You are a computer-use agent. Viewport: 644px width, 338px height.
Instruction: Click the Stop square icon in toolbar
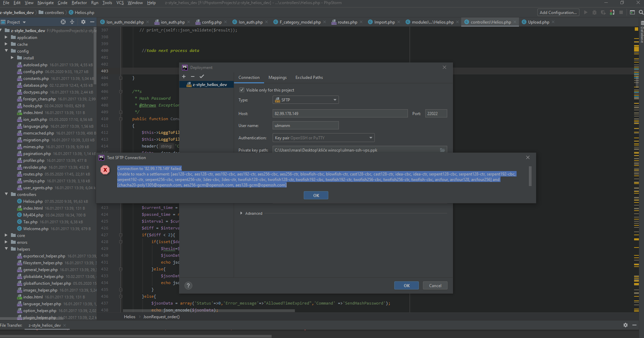[621, 12]
